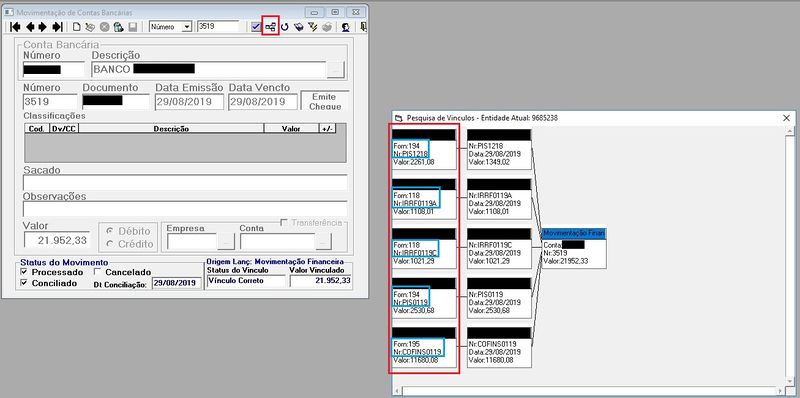Click the Conta lookup ellipsis button

(x=323, y=241)
